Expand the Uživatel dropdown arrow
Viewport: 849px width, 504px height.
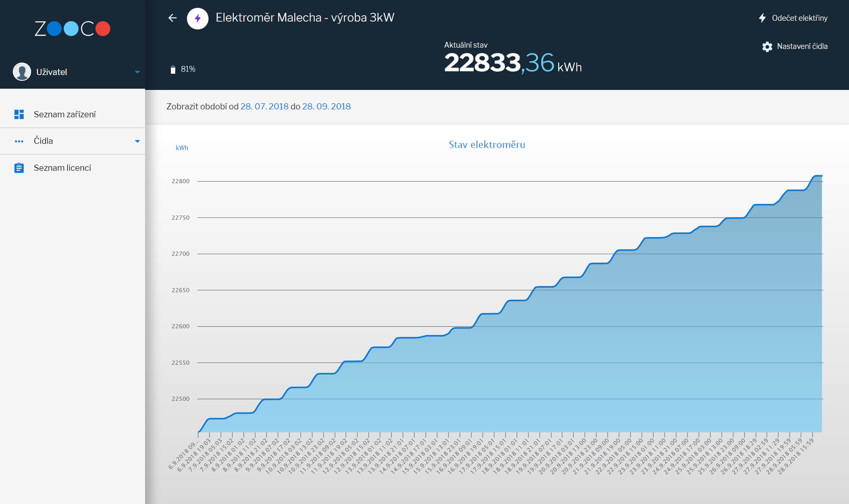tap(137, 72)
